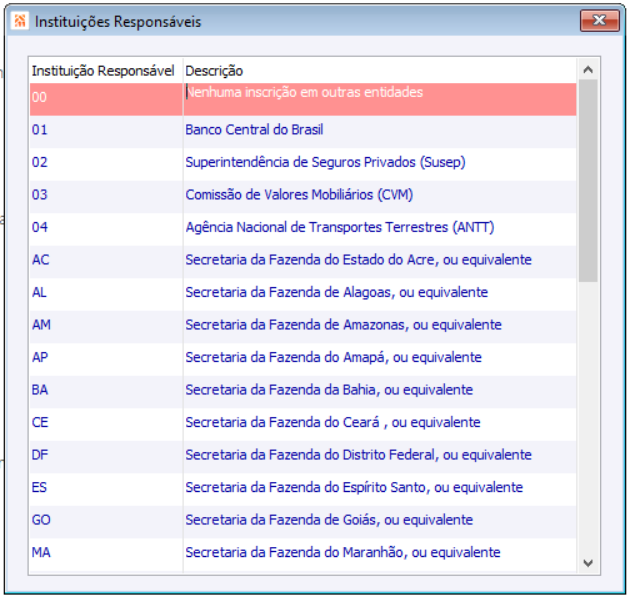Select the AL code cell
This screenshot has width=630, height=597.
(x=106, y=293)
